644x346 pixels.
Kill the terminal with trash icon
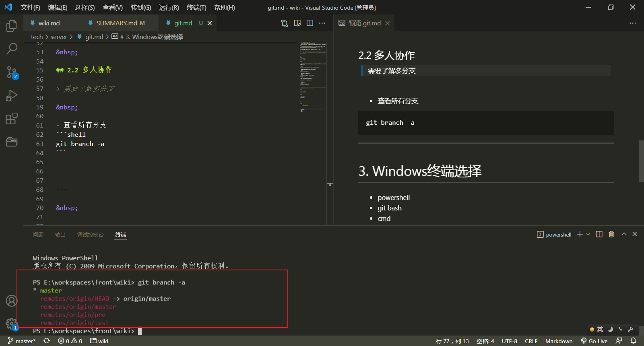[611, 234]
